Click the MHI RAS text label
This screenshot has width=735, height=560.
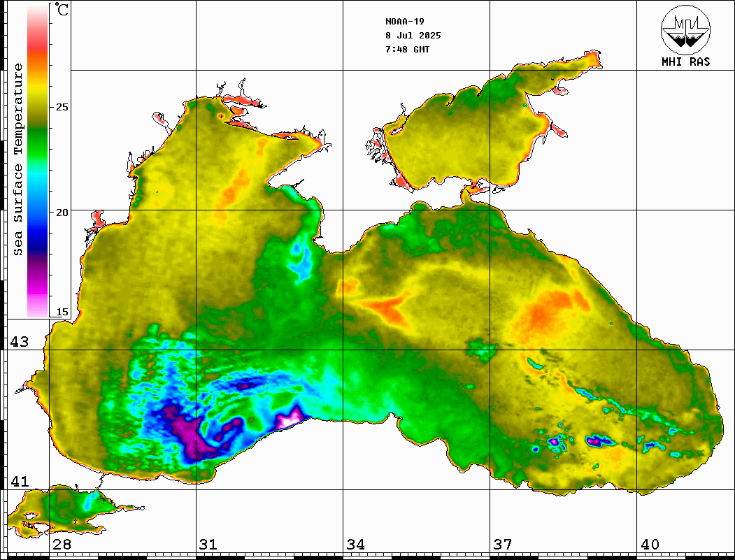pos(686,62)
